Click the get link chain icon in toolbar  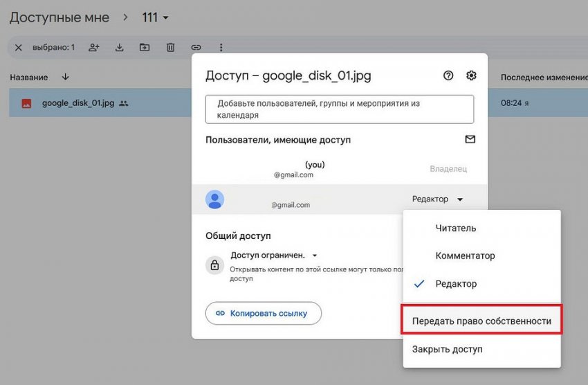(x=196, y=48)
